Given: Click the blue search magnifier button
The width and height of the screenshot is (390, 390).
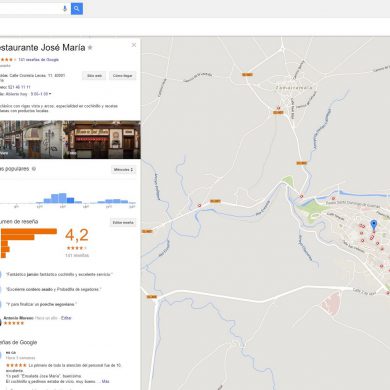Looking at the screenshot, I should click(77, 9).
